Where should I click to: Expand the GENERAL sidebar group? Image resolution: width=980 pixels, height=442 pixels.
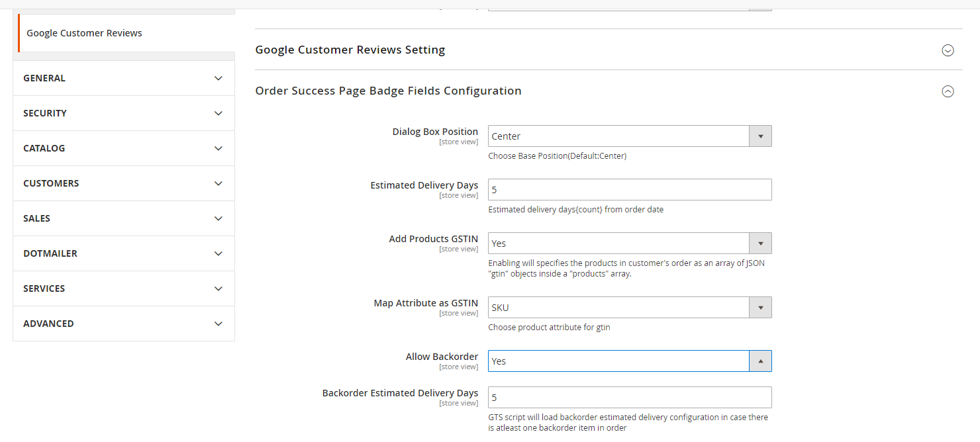123,78
